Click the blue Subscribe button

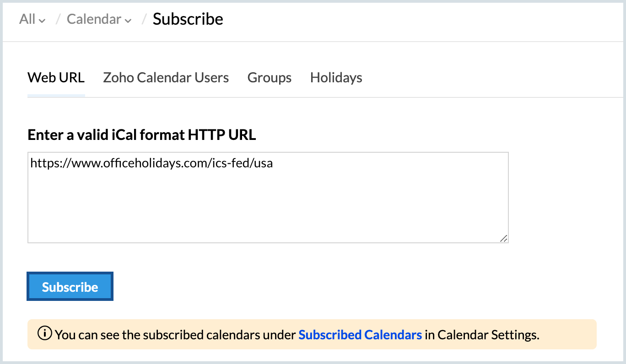70,287
